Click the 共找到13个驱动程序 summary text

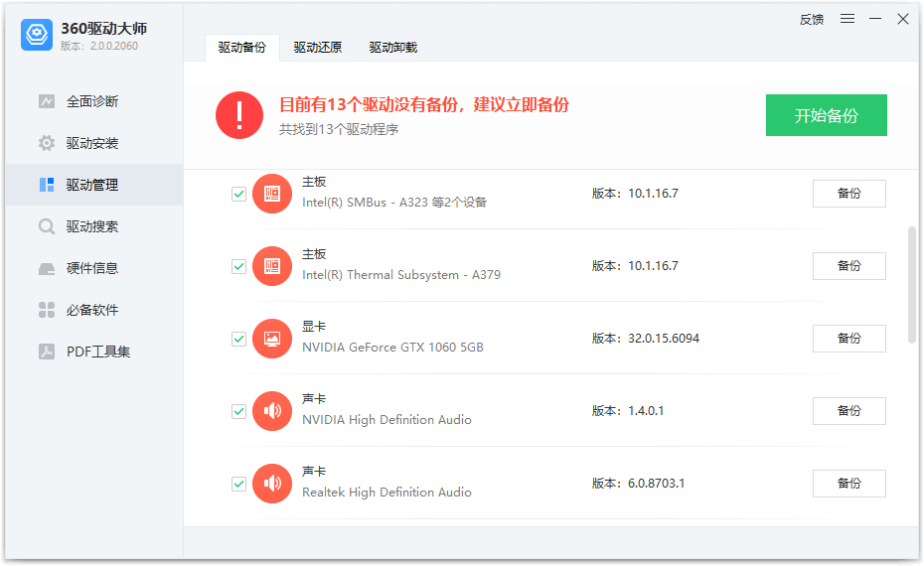point(338,129)
